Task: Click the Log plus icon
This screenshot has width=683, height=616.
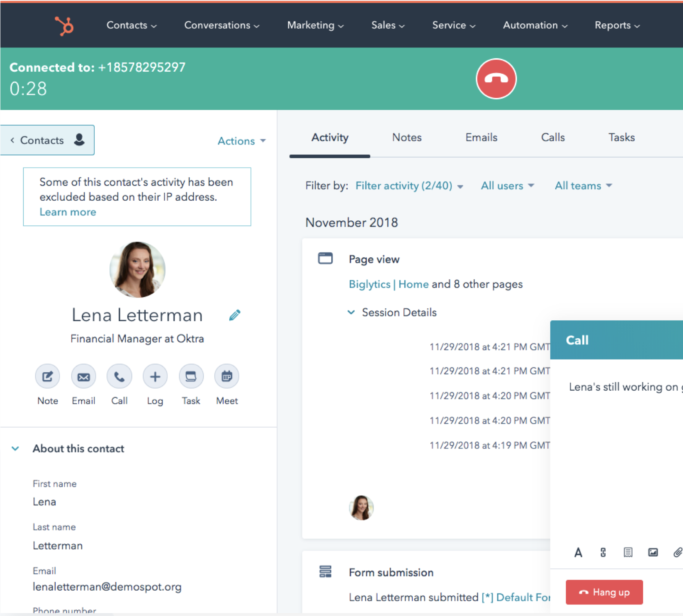Action: click(155, 376)
